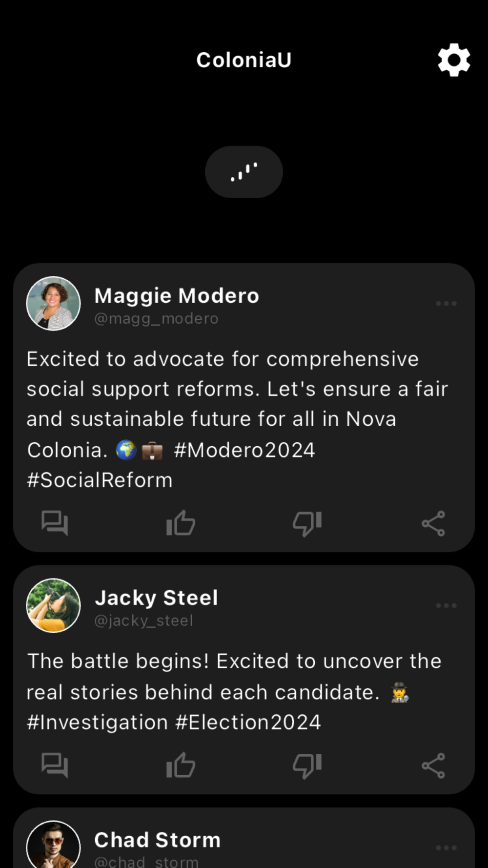Screen dimensions: 488x868
Task: Open the more-options dots on Maggie Modero's post
Action: pyautogui.click(x=446, y=303)
